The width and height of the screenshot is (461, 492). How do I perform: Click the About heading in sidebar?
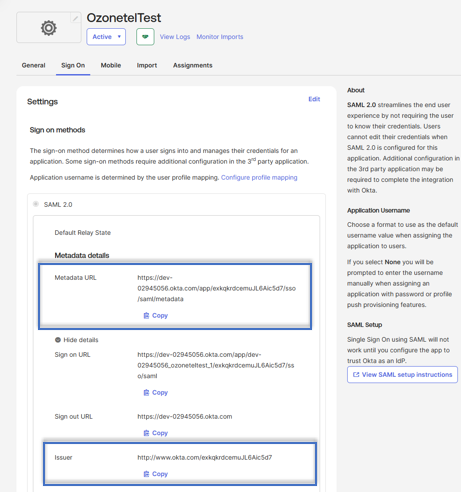(x=356, y=90)
